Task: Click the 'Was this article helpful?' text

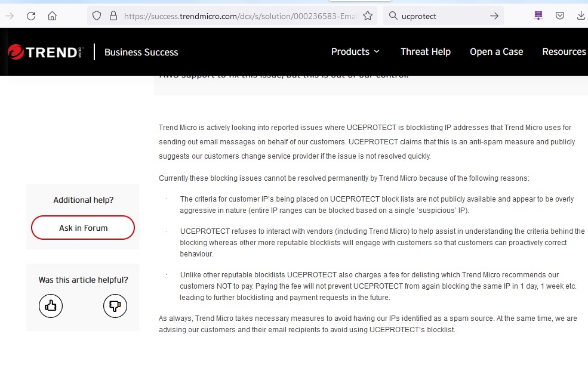Action: [83, 280]
